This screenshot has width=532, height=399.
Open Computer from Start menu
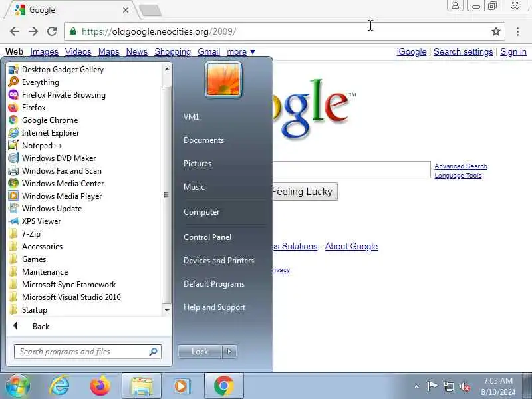pos(201,212)
